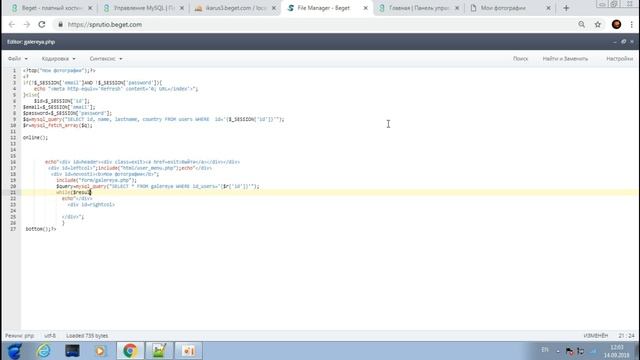This screenshot has height=360, width=640.
Task: Switch to the Управление MySQL tab
Action: click(143, 8)
